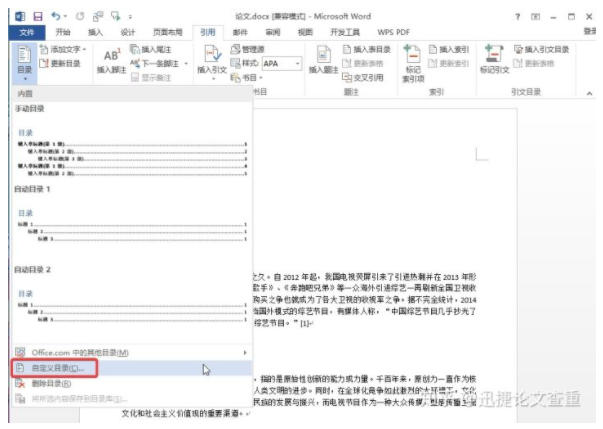Select the 引用 ribbon tab
The height and width of the screenshot is (429, 603).
point(208,32)
